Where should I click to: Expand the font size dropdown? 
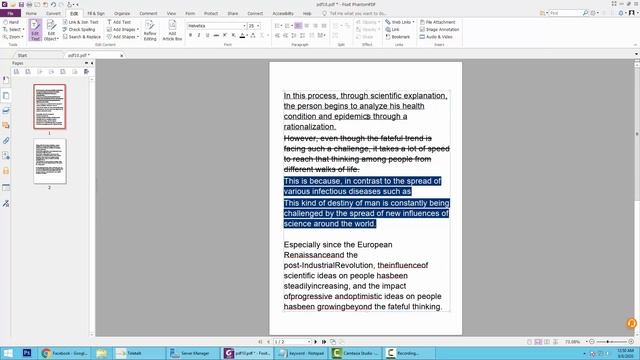[258, 26]
